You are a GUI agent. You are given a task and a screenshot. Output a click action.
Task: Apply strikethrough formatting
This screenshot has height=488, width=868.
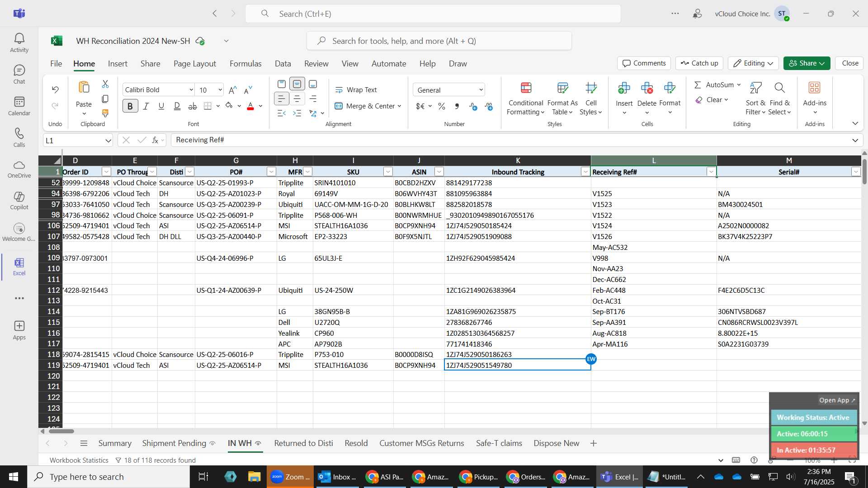193,106
